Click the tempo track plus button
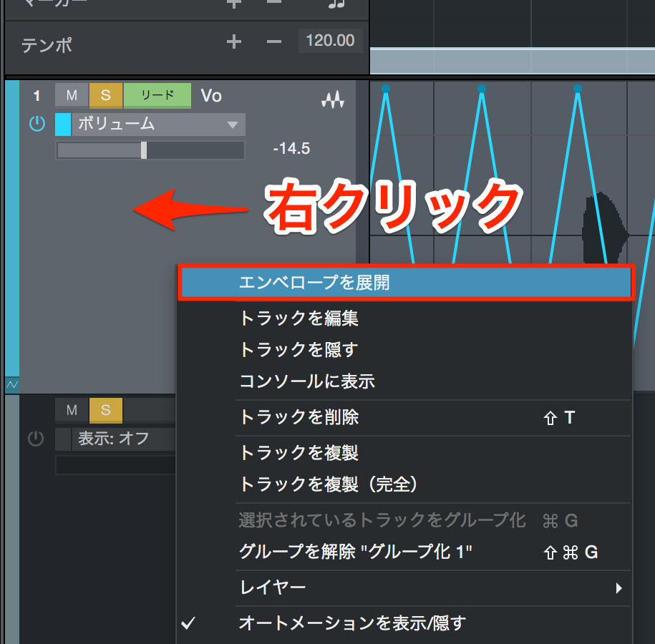The width and height of the screenshot is (655, 644). point(234,42)
